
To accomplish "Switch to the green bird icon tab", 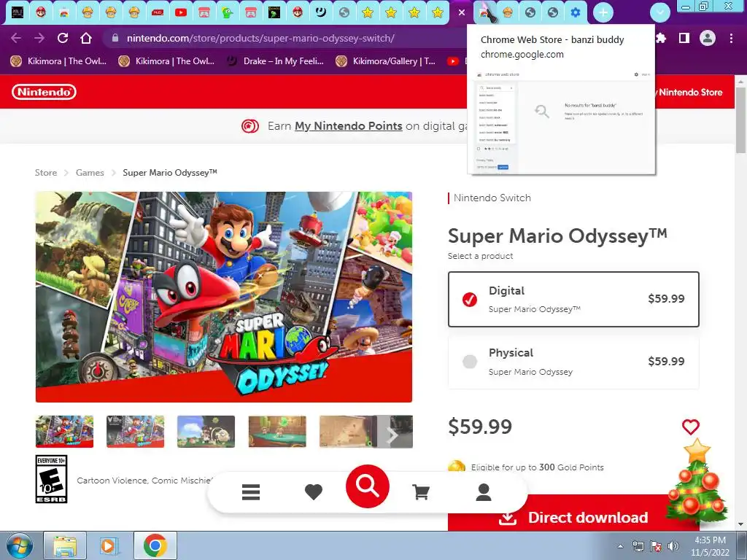I will (228, 13).
